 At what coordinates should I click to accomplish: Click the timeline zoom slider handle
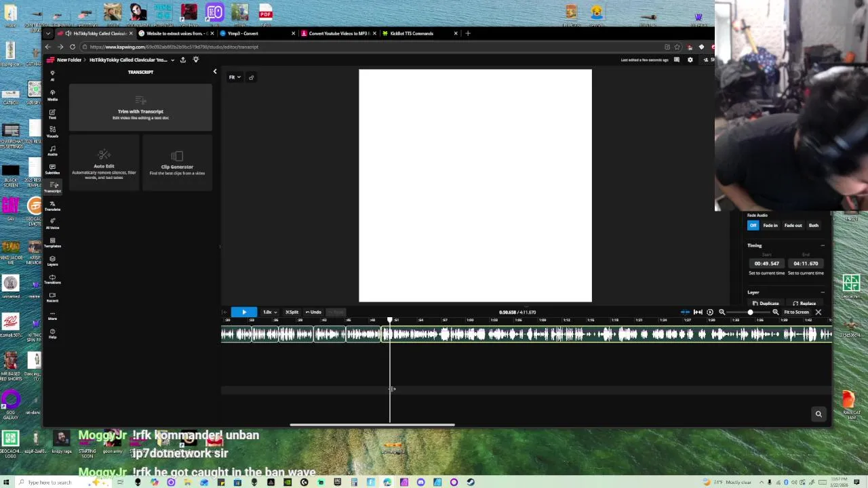tap(750, 312)
